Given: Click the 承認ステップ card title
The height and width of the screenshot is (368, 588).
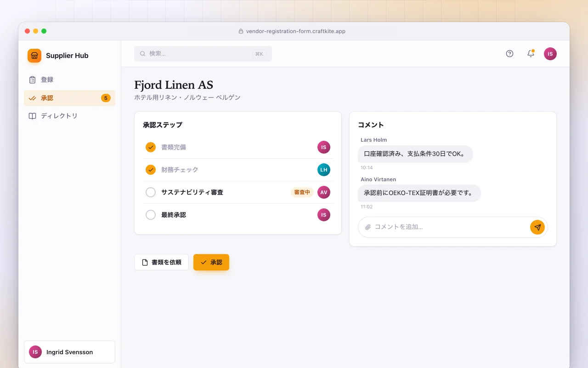Looking at the screenshot, I should [163, 125].
